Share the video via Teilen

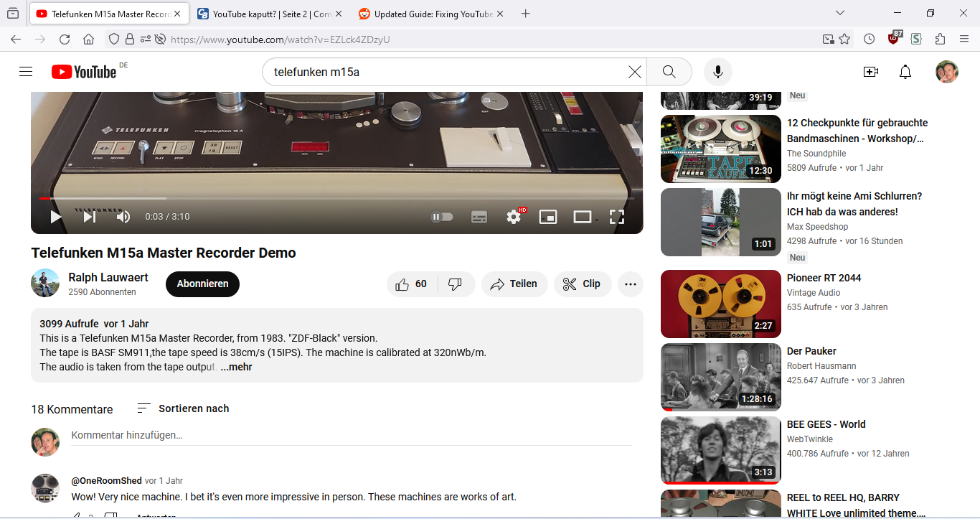514,284
